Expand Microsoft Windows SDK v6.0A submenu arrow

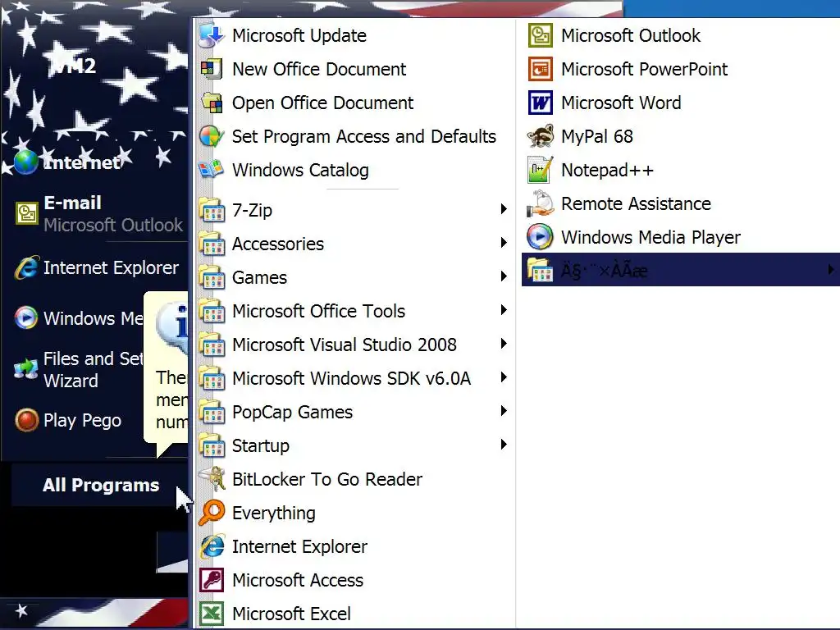pyautogui.click(x=503, y=377)
